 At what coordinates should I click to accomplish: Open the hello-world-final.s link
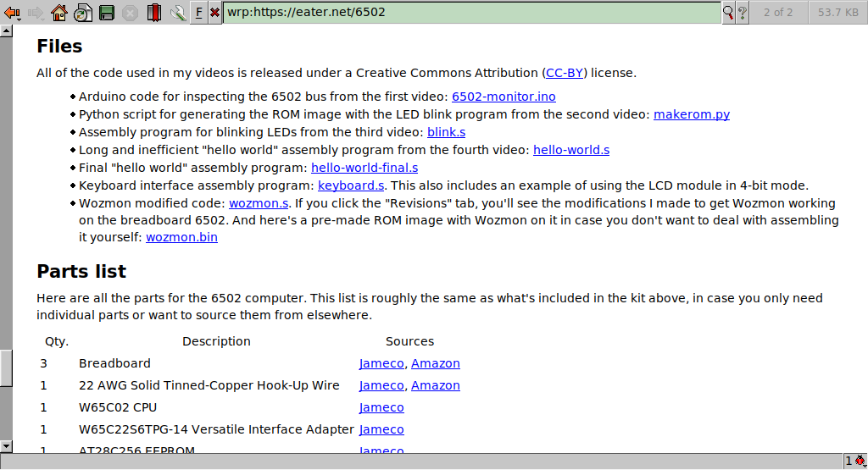tap(364, 168)
